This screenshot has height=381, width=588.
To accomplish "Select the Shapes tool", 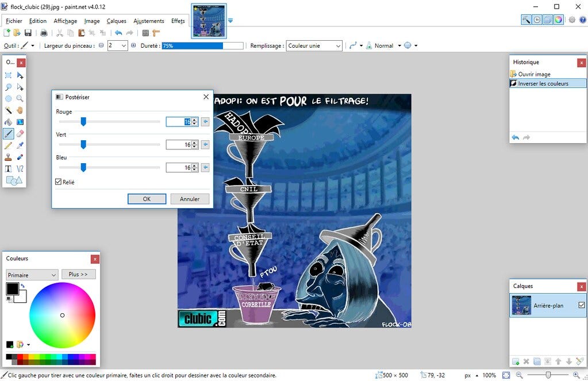I will [14, 181].
